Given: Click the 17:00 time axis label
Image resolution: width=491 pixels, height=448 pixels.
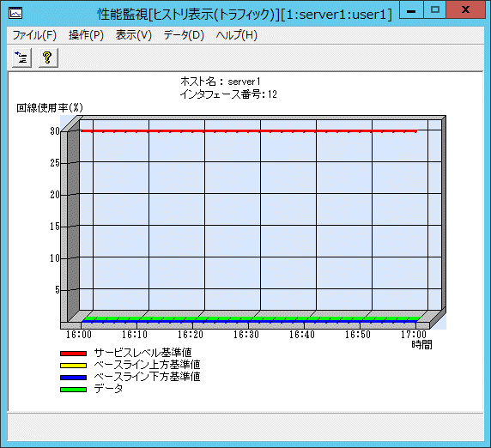Looking at the screenshot, I should point(414,335).
